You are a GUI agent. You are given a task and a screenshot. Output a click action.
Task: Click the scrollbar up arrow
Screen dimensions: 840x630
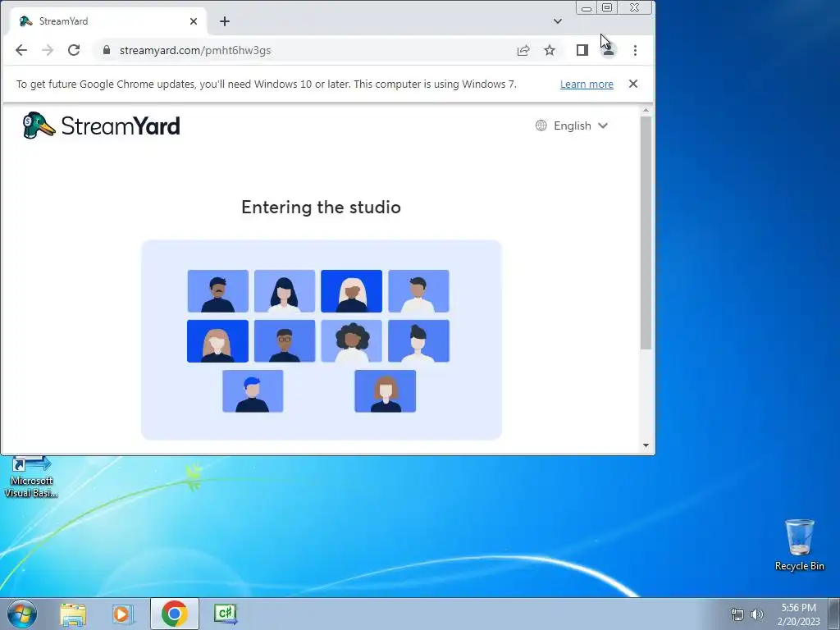tap(646, 110)
